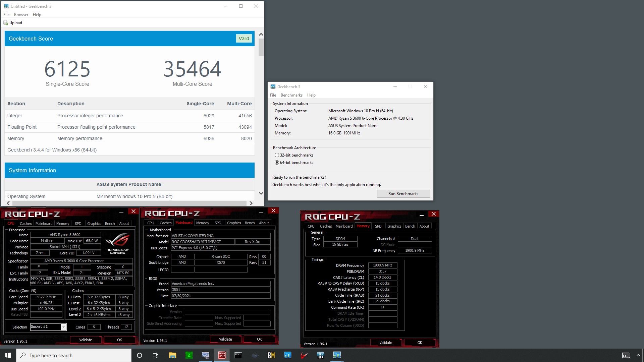Viewport: 644px width, 362px height.
Task: Open Help menu in Untitled Geekbench window
Action: (x=37, y=15)
